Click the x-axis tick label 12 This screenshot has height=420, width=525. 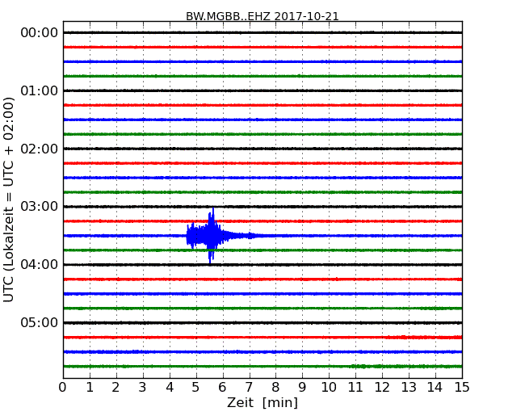point(382,388)
